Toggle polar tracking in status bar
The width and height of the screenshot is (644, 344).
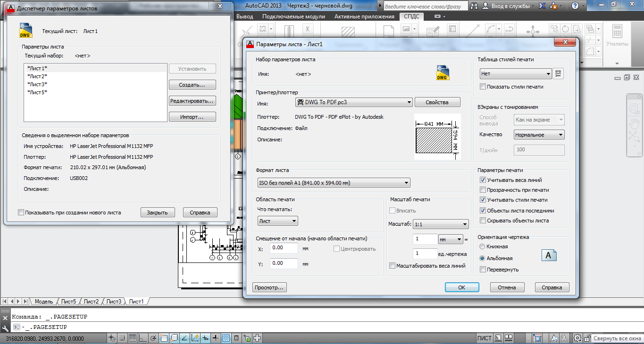point(153,338)
